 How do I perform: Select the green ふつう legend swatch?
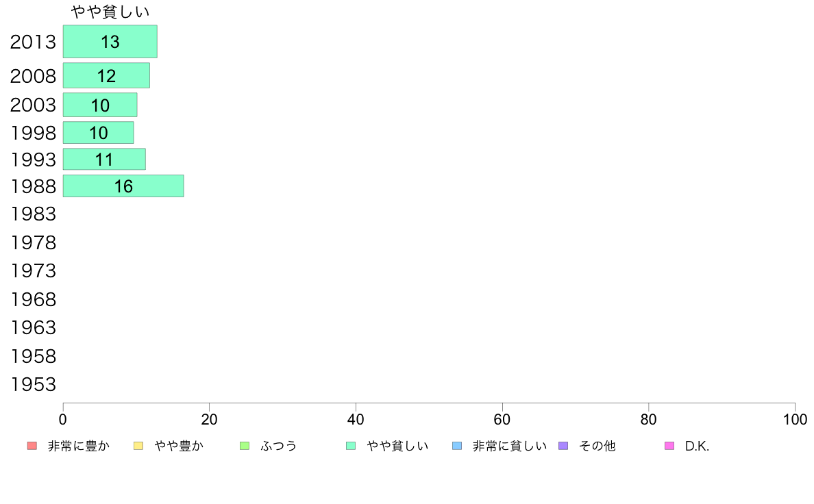click(x=245, y=446)
